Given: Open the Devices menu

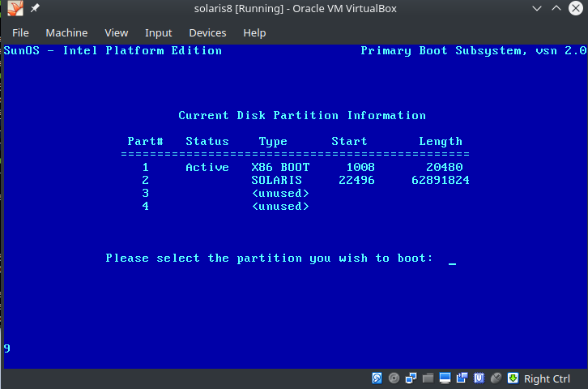Looking at the screenshot, I should (207, 33).
